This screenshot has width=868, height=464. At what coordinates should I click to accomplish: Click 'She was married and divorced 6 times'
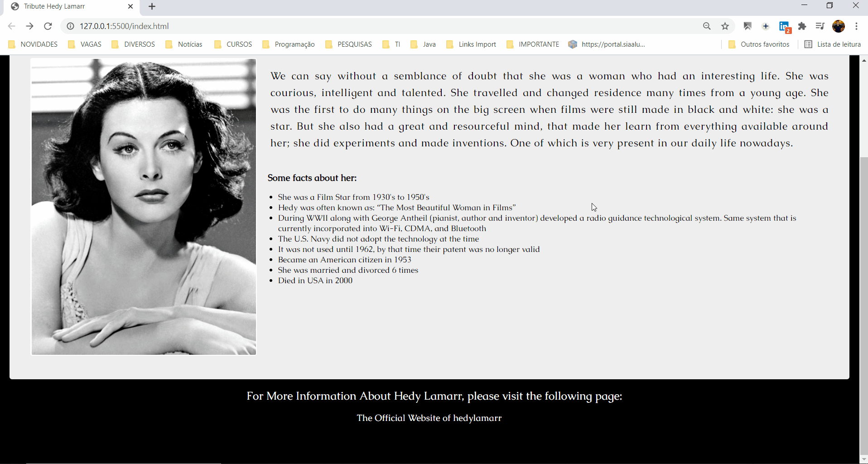348,270
